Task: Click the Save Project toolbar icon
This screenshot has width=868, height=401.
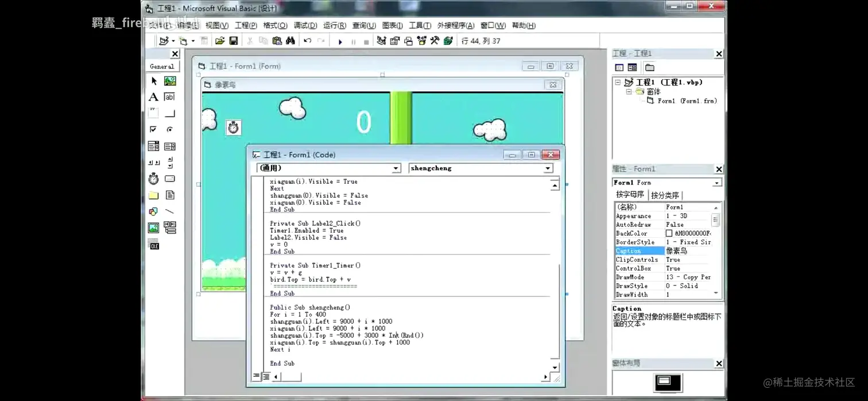Action: [x=233, y=41]
